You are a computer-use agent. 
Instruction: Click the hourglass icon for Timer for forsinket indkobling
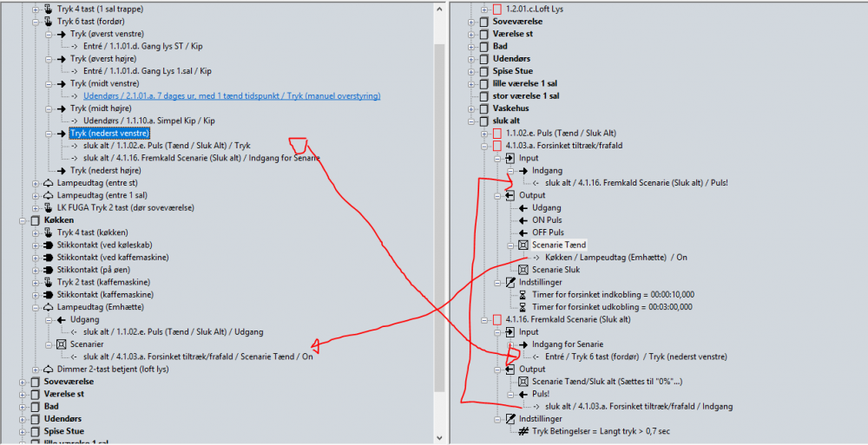[523, 295]
